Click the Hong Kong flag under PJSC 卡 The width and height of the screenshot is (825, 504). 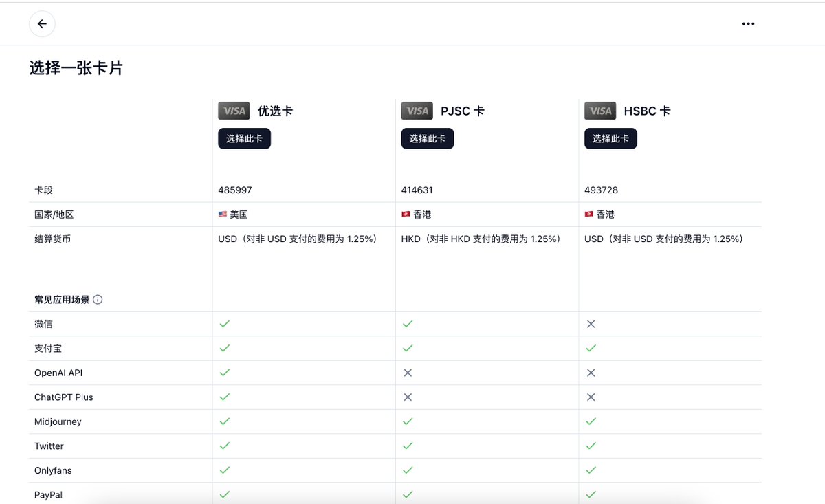tap(406, 215)
